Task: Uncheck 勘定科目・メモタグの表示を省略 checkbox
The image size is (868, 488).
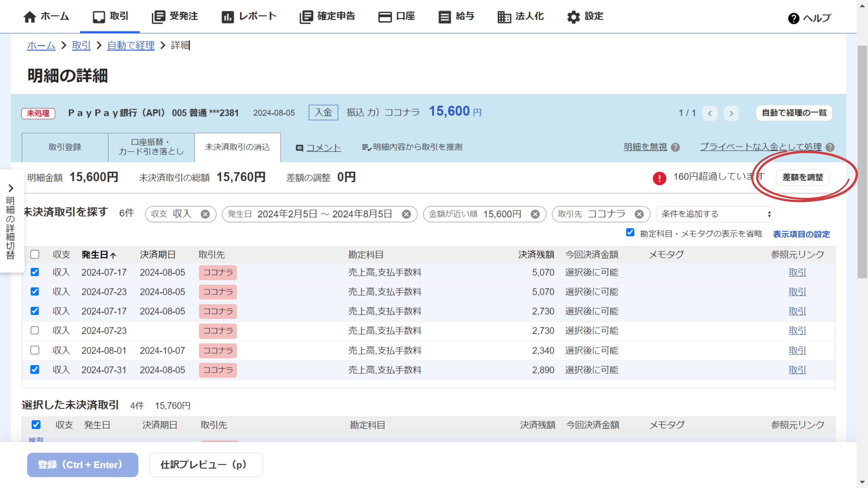Action: pyautogui.click(x=630, y=232)
